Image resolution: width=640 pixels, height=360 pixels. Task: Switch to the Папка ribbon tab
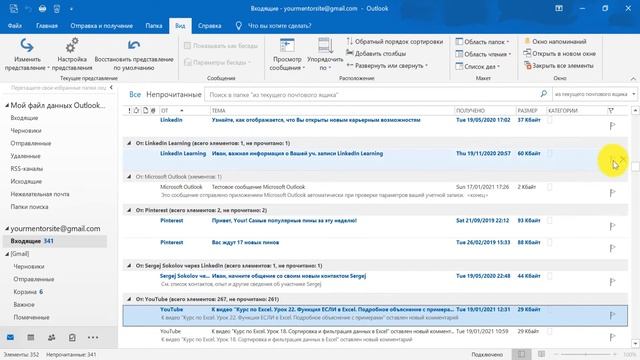pyautogui.click(x=154, y=26)
